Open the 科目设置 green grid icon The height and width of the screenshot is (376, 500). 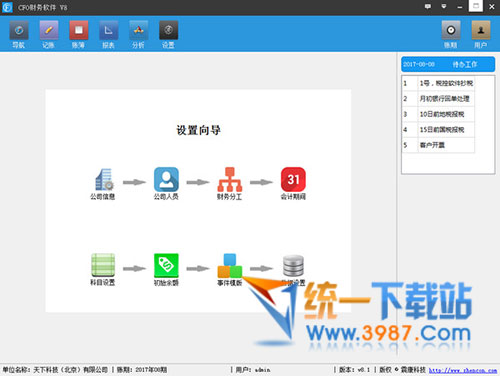click(x=103, y=265)
